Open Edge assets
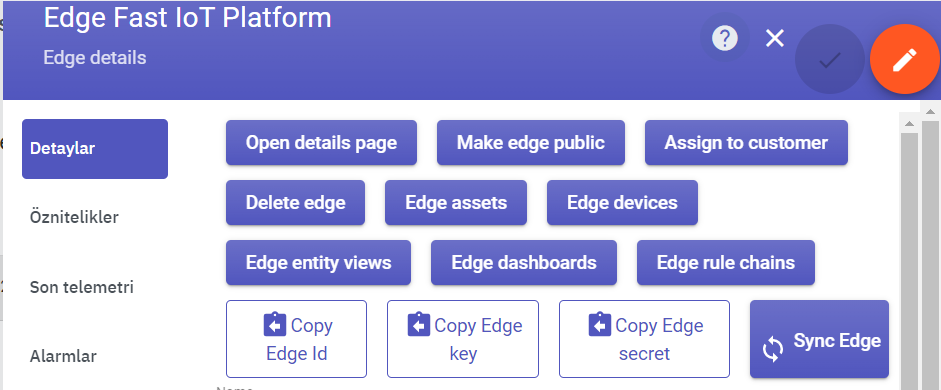Viewport: 941px width, 390px height. (456, 203)
